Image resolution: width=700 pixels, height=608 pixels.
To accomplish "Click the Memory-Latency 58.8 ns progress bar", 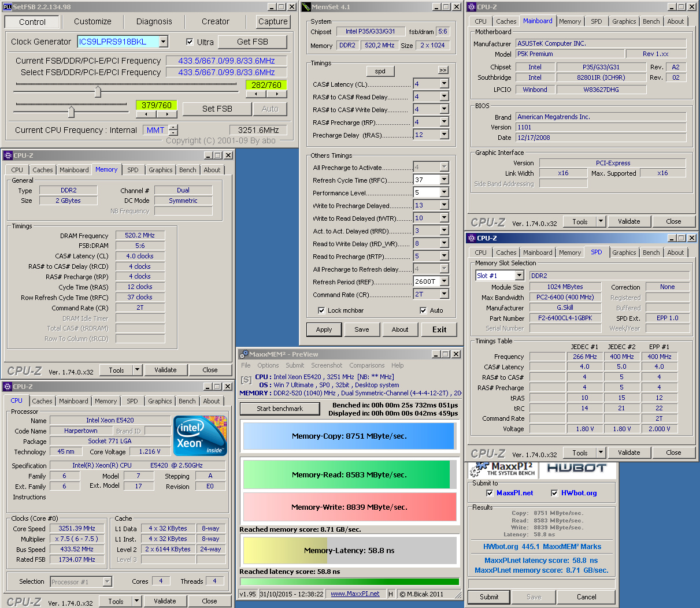I will click(x=349, y=550).
